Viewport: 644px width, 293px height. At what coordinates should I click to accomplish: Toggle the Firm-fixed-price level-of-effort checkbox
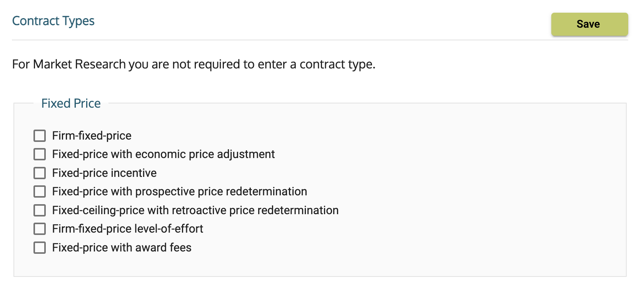click(x=40, y=229)
